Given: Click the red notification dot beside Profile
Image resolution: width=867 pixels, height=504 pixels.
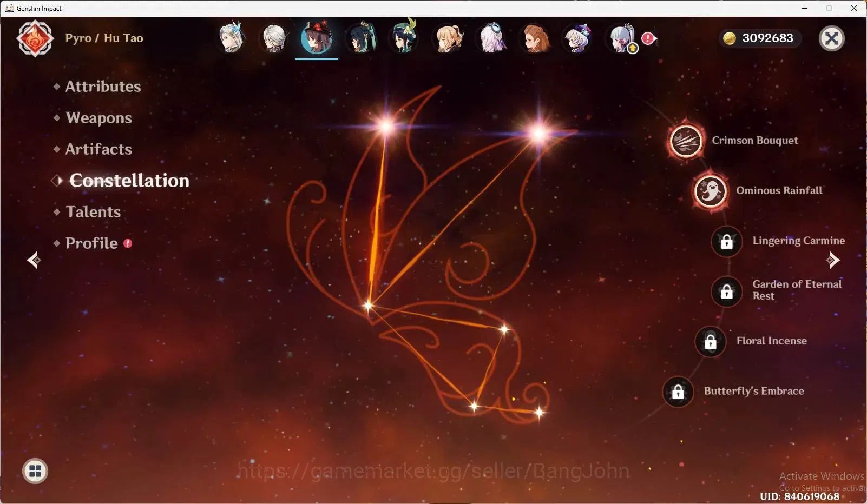Looking at the screenshot, I should (x=128, y=243).
